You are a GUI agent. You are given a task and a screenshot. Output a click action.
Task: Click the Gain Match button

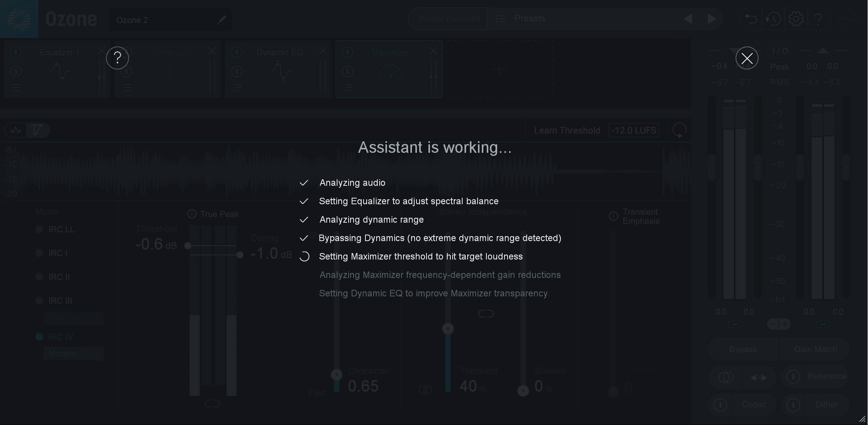tap(815, 349)
